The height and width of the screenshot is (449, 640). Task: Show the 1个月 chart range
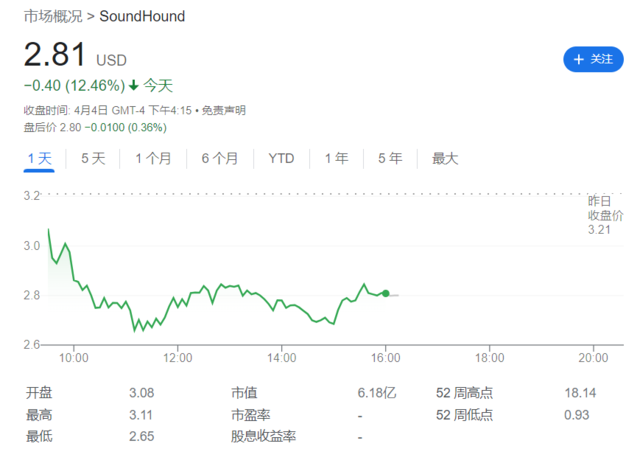click(153, 158)
